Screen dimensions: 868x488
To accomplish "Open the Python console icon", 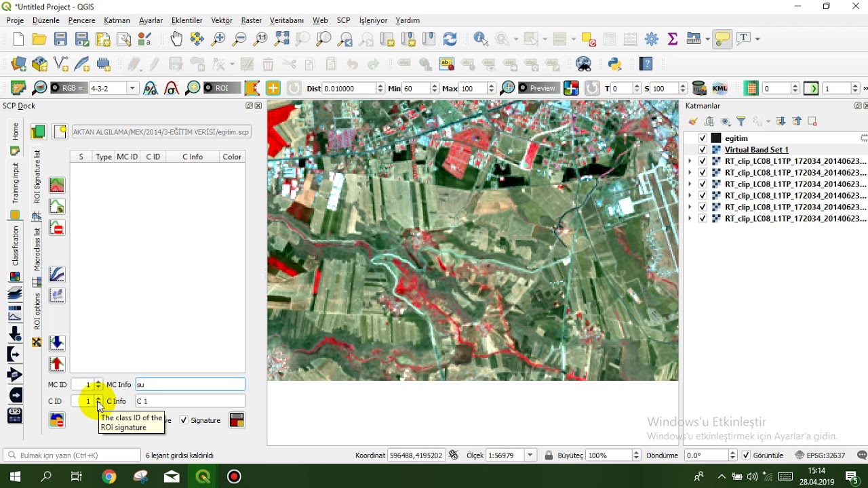I will (615, 64).
